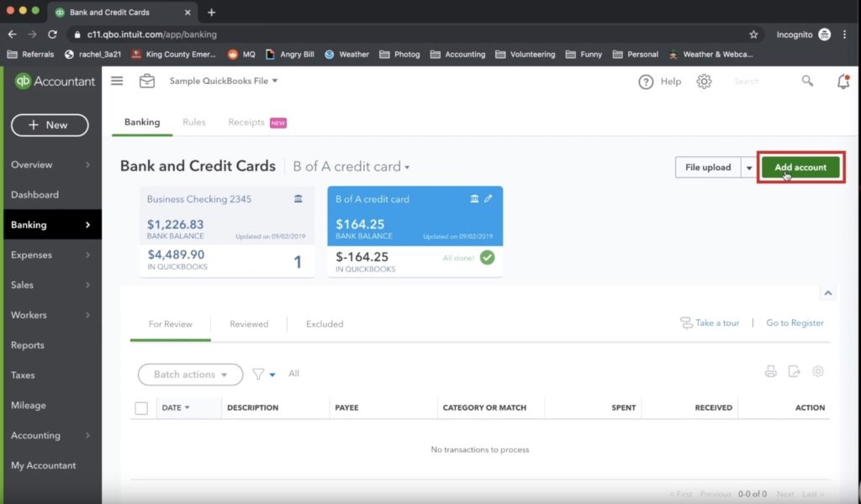Collapse the account cards panel chevron
861x504 pixels.
coord(828,293)
